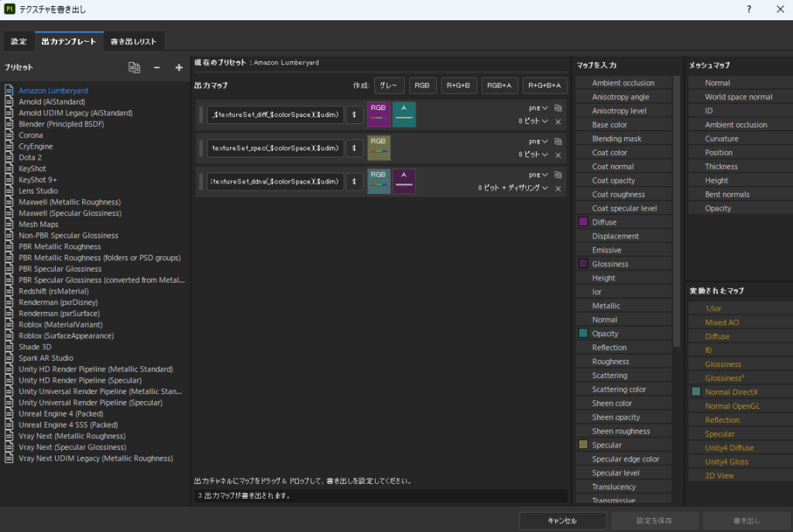Create an RGB output map
Image resolution: width=793 pixels, height=532 pixels.
point(422,85)
